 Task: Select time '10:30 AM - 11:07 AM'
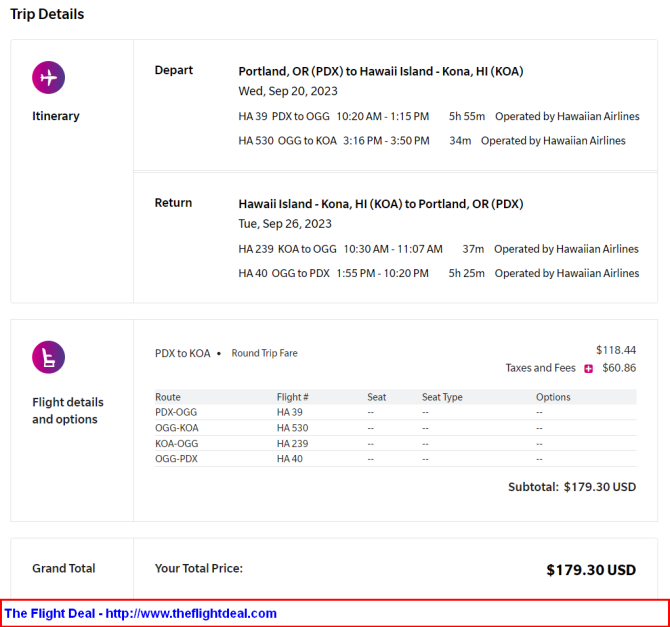click(x=393, y=249)
